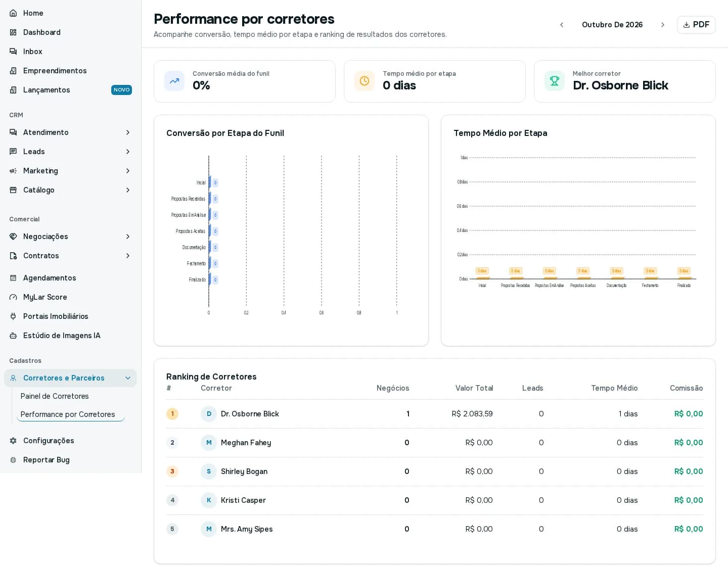The height and width of the screenshot is (566, 728).
Task: Click the Agendamentos calendar icon
Action: pyautogui.click(x=13, y=278)
